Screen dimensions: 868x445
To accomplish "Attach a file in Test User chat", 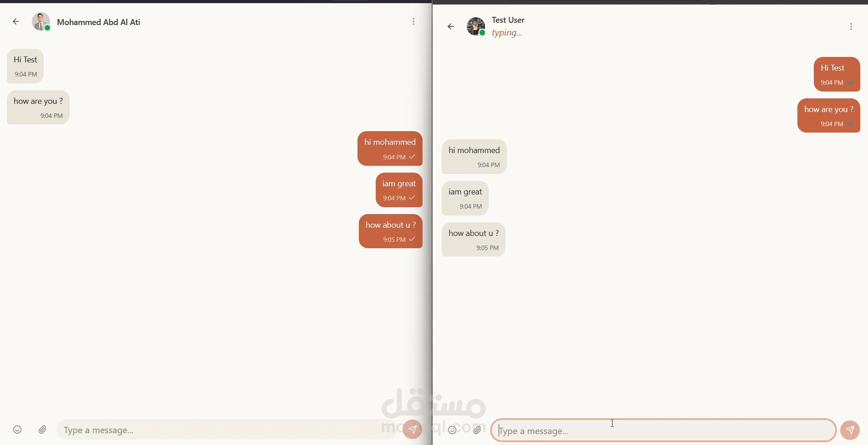I will (x=477, y=430).
